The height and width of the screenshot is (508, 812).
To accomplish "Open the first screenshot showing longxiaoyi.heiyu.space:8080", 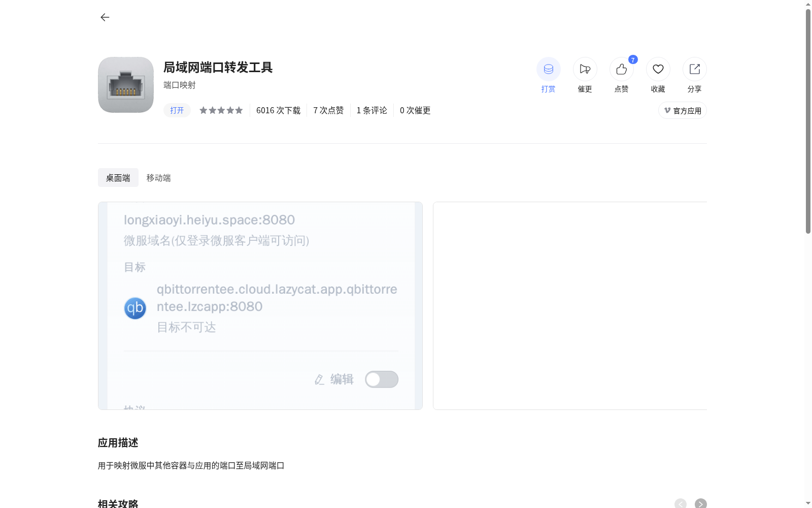I will (260, 306).
